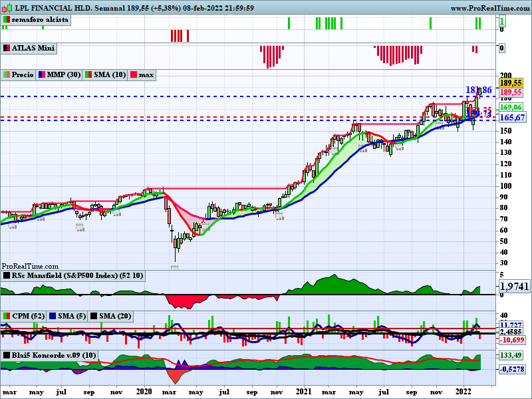
Task: Click the 2020 label on time axis
Action: [144, 392]
